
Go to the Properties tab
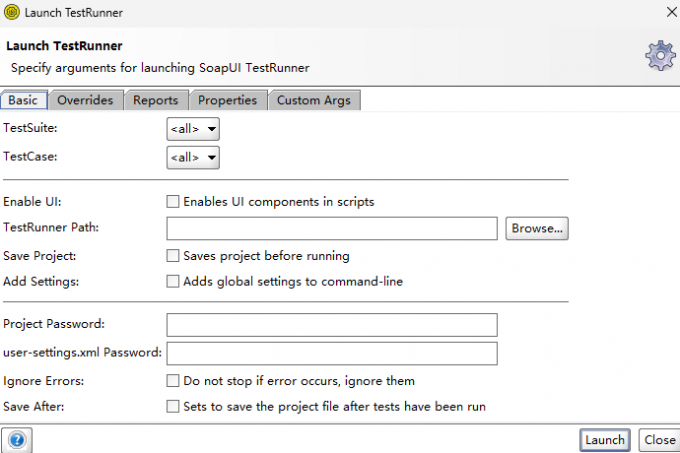[x=228, y=100]
